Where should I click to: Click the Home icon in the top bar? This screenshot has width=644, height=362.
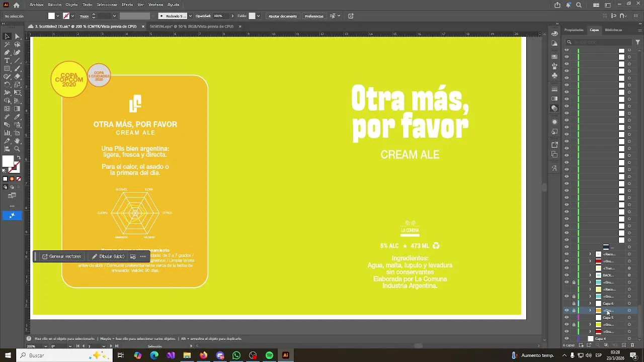point(17,5)
